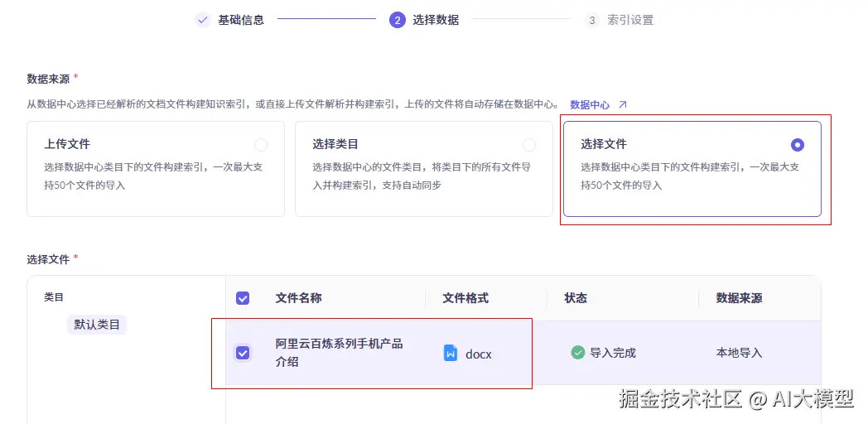The image size is (868, 424).
Task: Click the 状态 column header
Action: point(576,298)
